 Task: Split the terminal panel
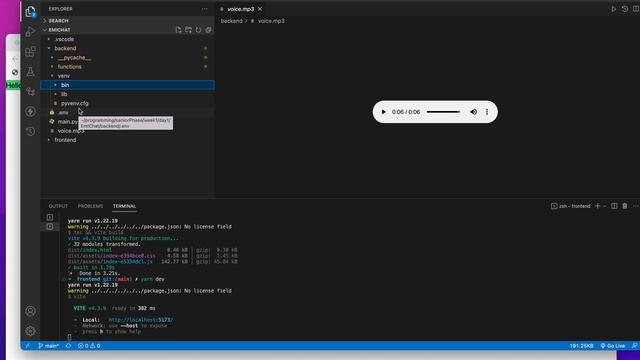click(x=614, y=206)
